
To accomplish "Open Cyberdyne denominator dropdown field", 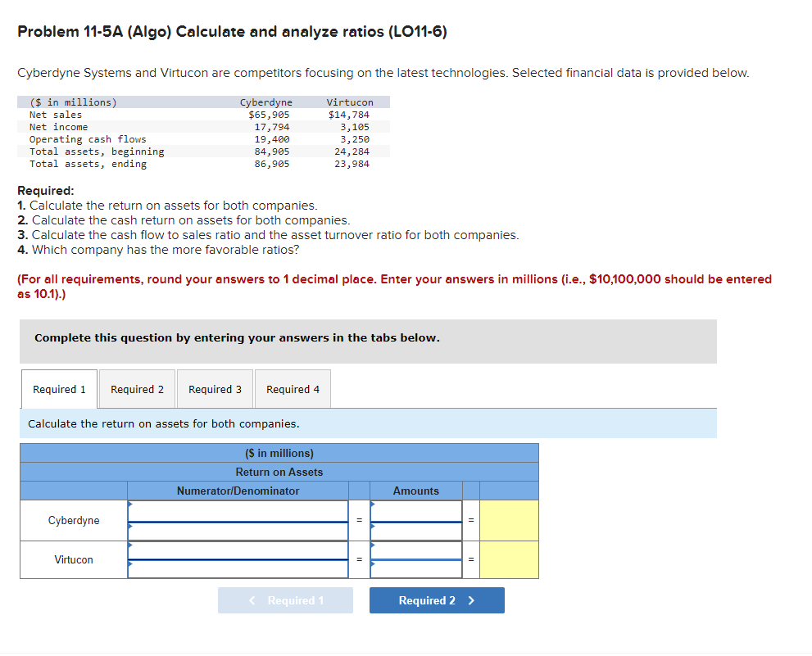I will tap(238, 532).
